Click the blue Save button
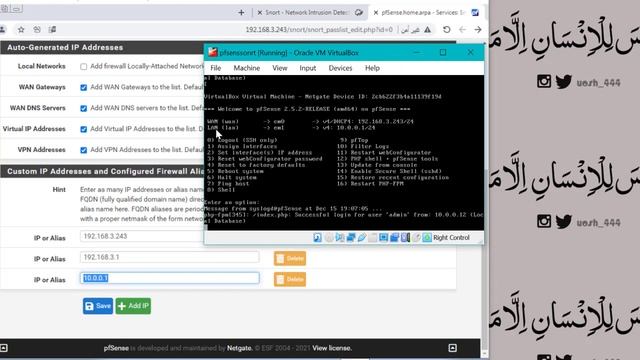Screen dimensions: 640x360 [98, 306]
